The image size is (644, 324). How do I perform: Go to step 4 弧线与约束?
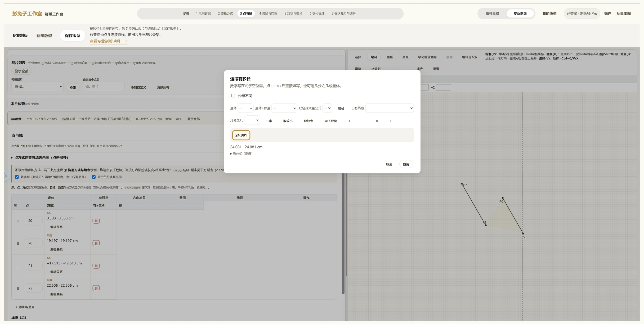[x=268, y=13]
